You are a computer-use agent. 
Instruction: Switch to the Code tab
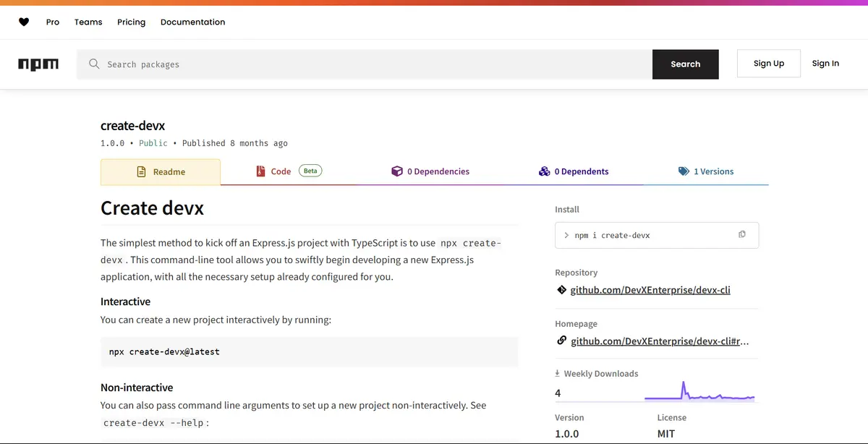click(x=280, y=172)
